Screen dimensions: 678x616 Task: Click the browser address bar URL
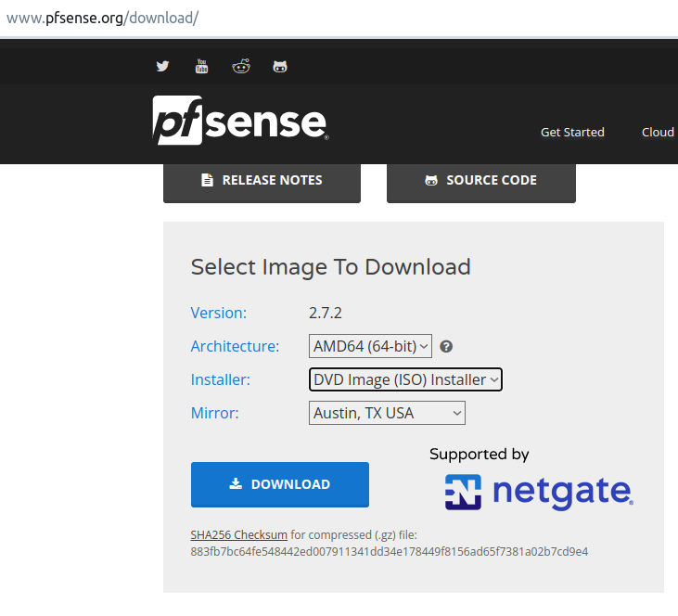tap(102, 18)
